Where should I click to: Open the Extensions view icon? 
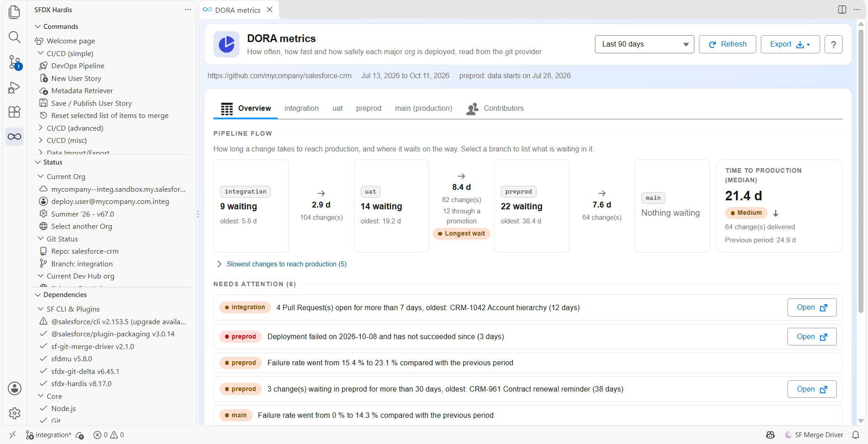[x=14, y=112]
